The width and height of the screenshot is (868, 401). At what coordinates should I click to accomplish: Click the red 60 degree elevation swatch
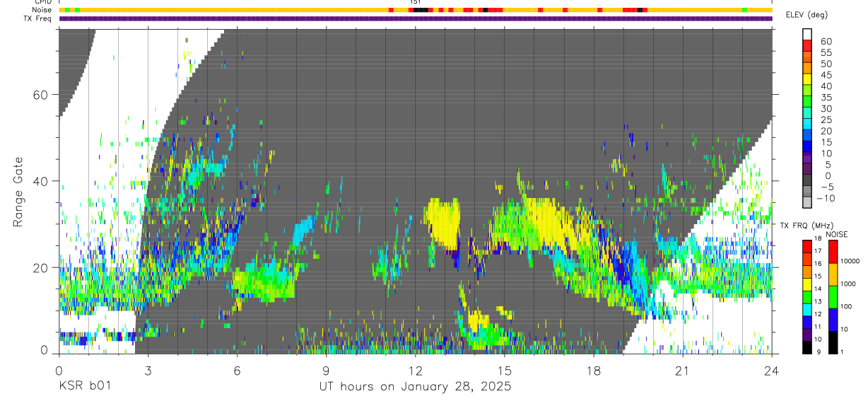tap(808, 46)
